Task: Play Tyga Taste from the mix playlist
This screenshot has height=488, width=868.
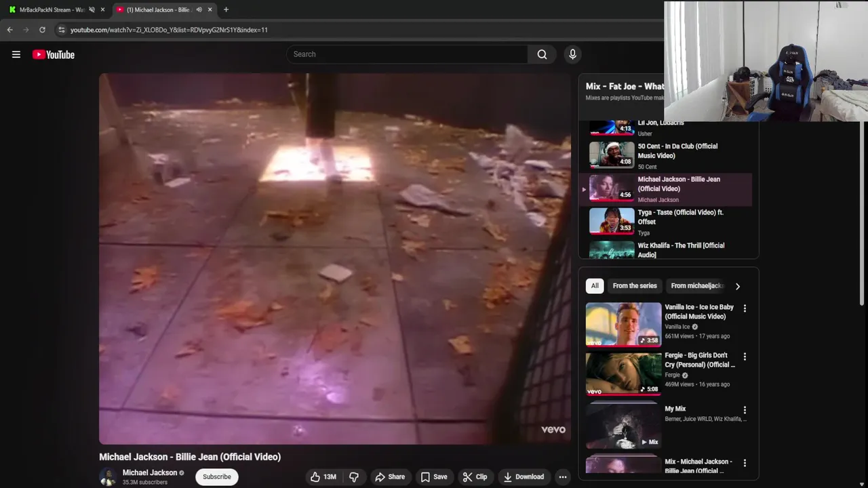Action: 666,222
